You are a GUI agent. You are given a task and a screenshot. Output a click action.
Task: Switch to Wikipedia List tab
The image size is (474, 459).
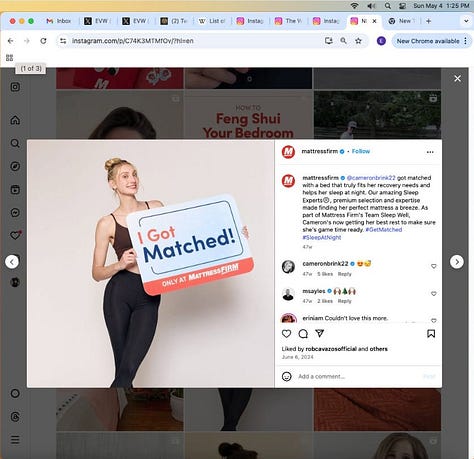[212, 21]
